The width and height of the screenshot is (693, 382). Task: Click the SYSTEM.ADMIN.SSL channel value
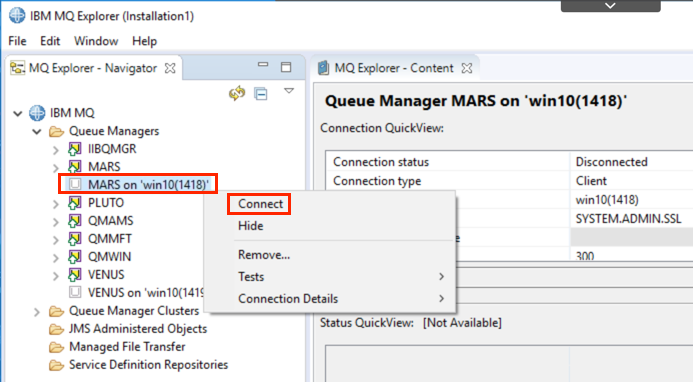[628, 218]
